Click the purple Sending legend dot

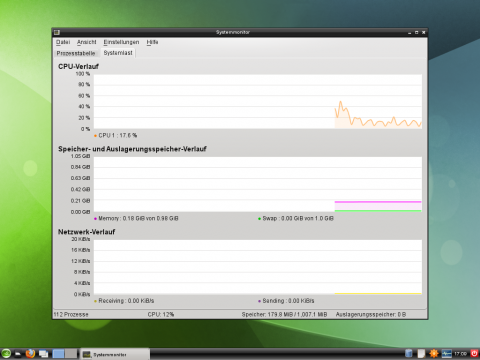pyautogui.click(x=259, y=301)
